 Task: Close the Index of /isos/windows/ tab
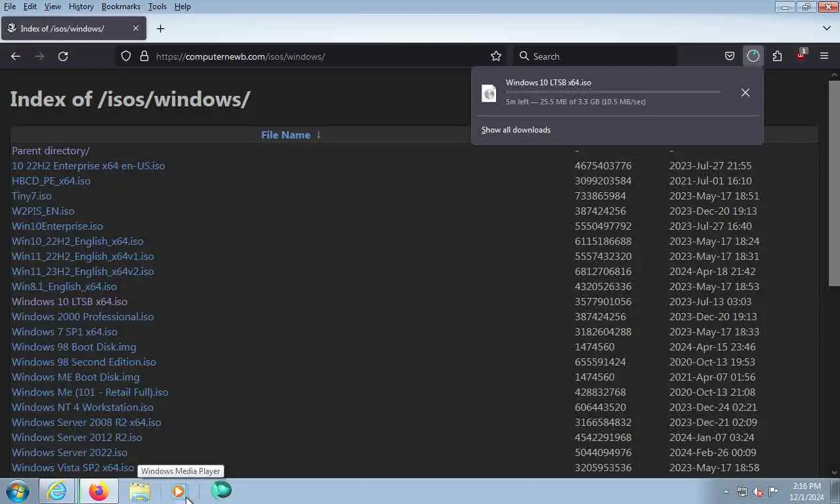136,29
